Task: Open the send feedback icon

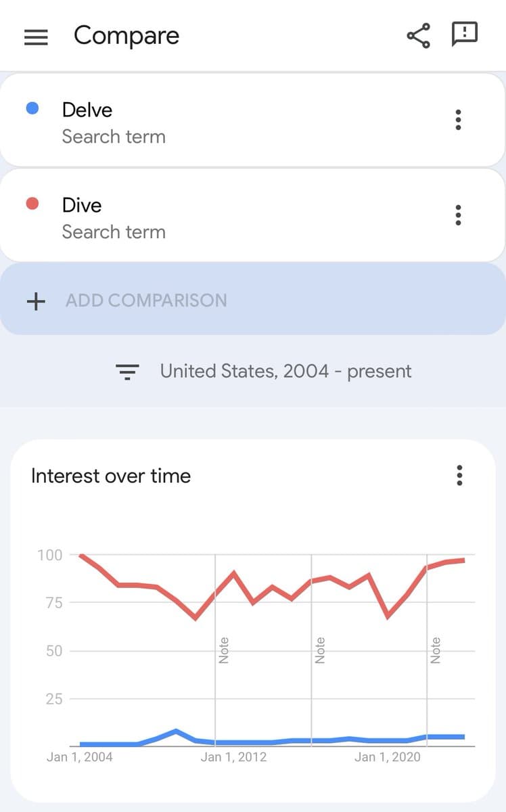Action: point(464,35)
